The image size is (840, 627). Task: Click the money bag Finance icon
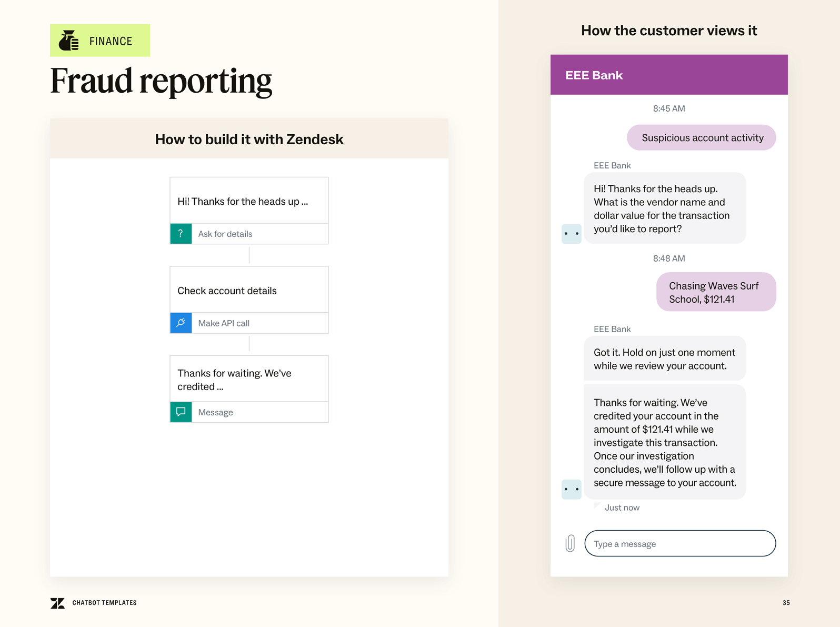[69, 41]
